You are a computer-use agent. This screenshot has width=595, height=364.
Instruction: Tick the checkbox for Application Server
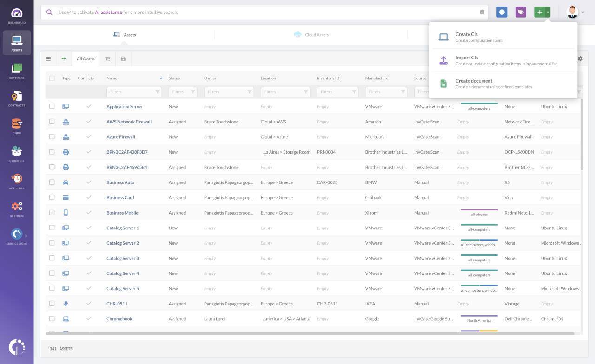(x=52, y=106)
